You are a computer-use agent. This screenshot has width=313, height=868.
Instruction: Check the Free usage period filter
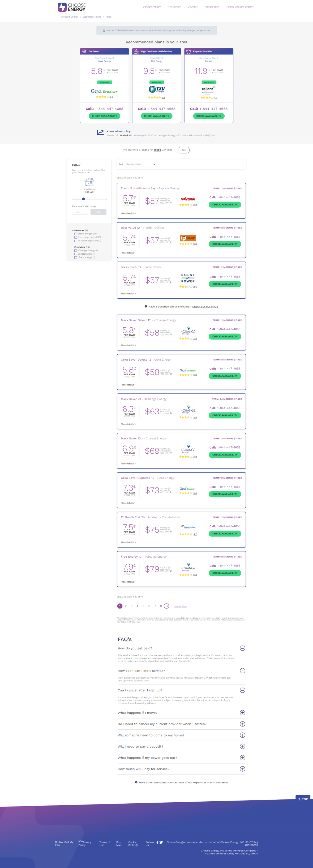(x=76, y=237)
